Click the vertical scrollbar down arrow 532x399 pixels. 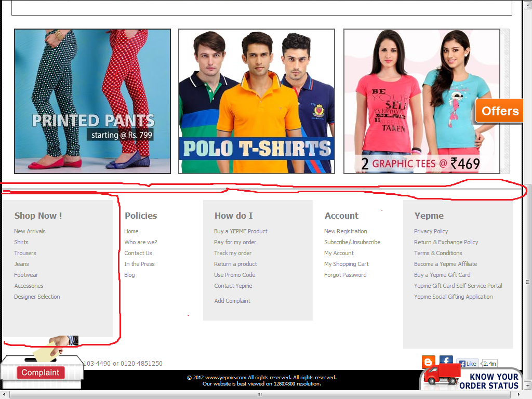[x=527, y=386]
